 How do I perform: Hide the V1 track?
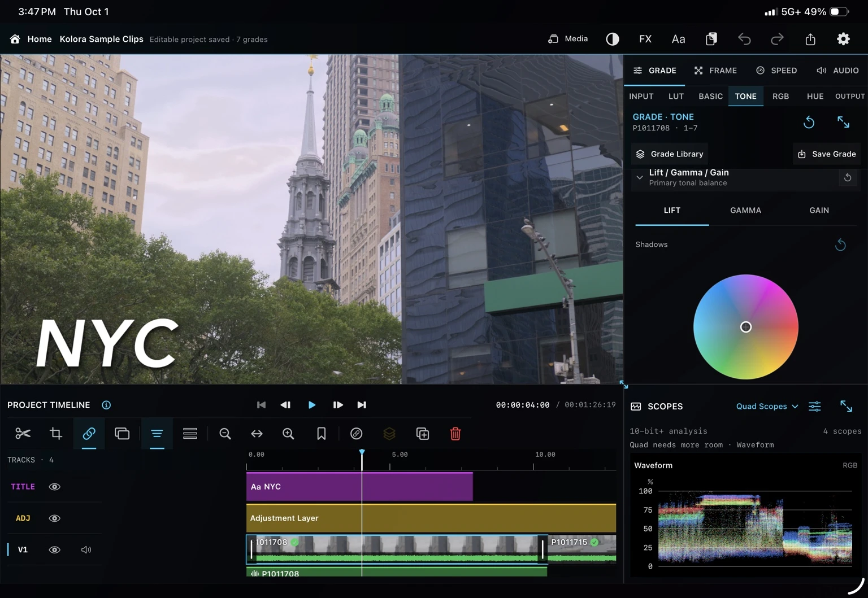coord(55,550)
